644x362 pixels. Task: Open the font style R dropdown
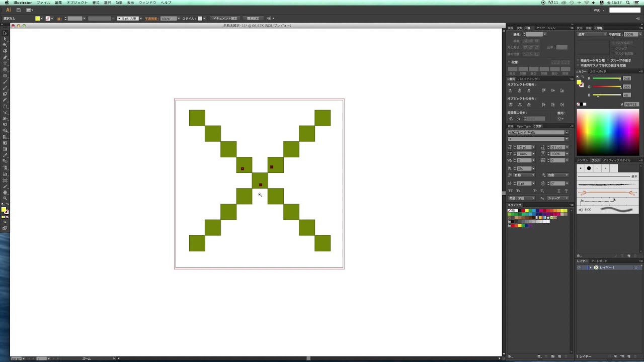pos(567,139)
